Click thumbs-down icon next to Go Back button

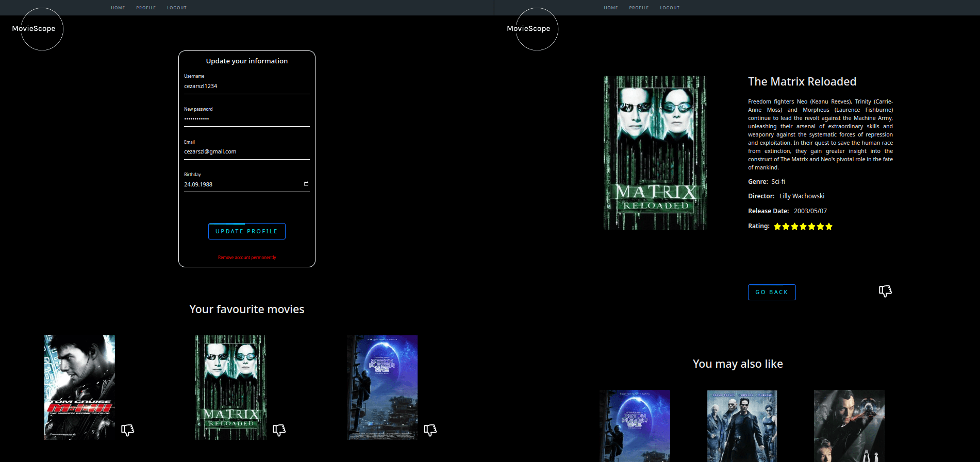[885, 291]
